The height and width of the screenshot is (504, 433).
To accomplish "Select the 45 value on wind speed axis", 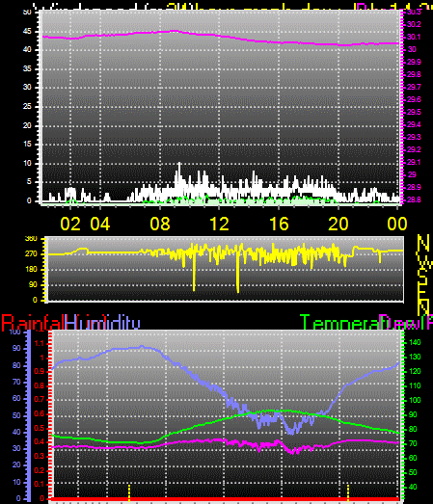I will pyautogui.click(x=27, y=31).
